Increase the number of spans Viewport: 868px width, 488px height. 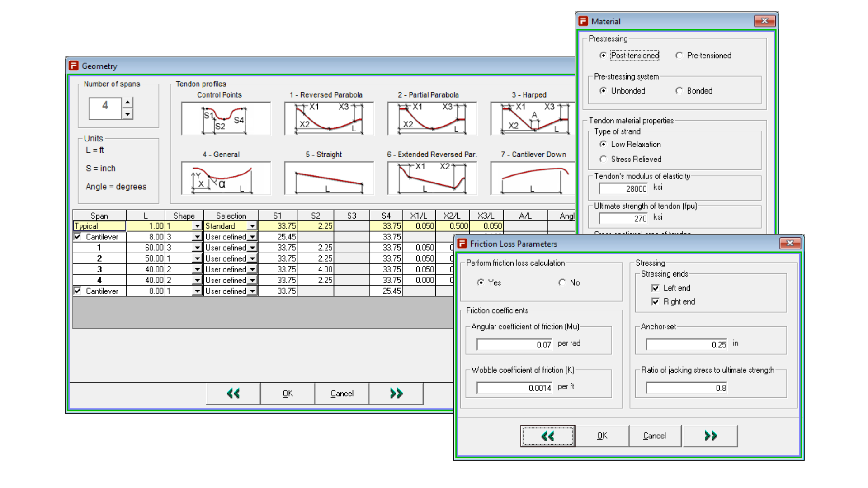[x=128, y=102]
